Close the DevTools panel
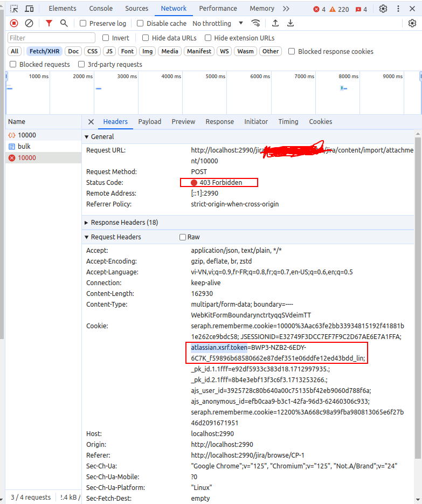The image size is (422, 504). pyautogui.click(x=412, y=9)
